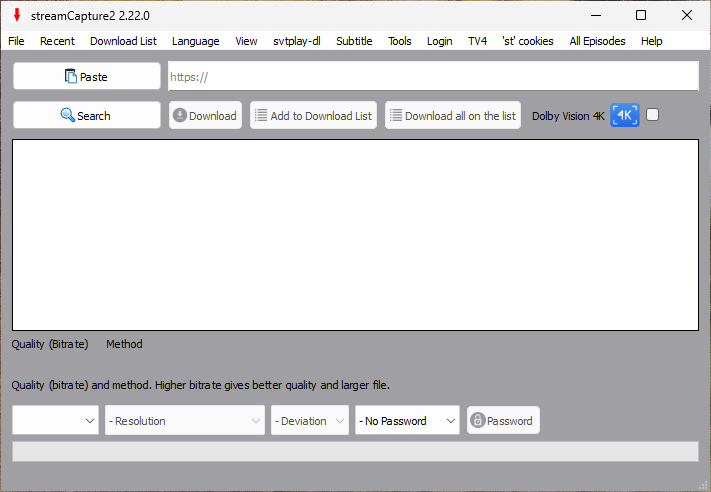Image resolution: width=711 pixels, height=492 pixels.
Task: Close the streamCapture2 window
Action: pyautogui.click(x=687, y=15)
